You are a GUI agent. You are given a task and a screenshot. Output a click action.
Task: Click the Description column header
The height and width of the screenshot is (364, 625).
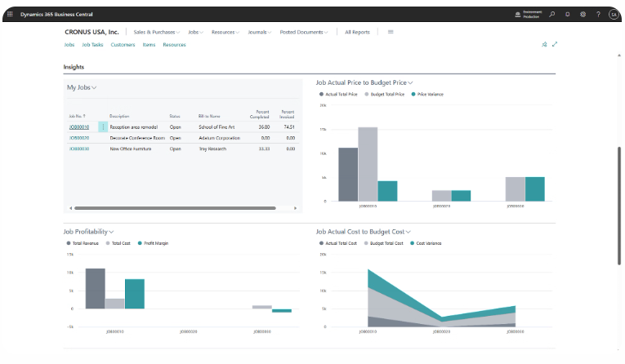coord(119,116)
